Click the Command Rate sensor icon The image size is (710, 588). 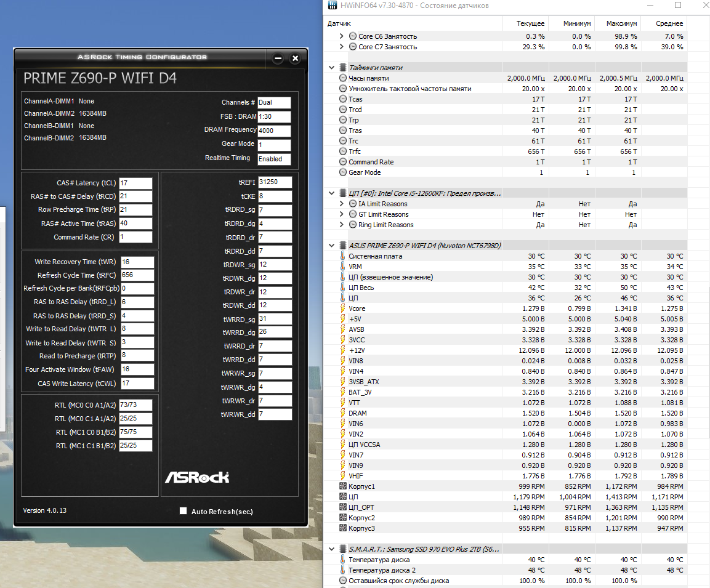(343, 161)
